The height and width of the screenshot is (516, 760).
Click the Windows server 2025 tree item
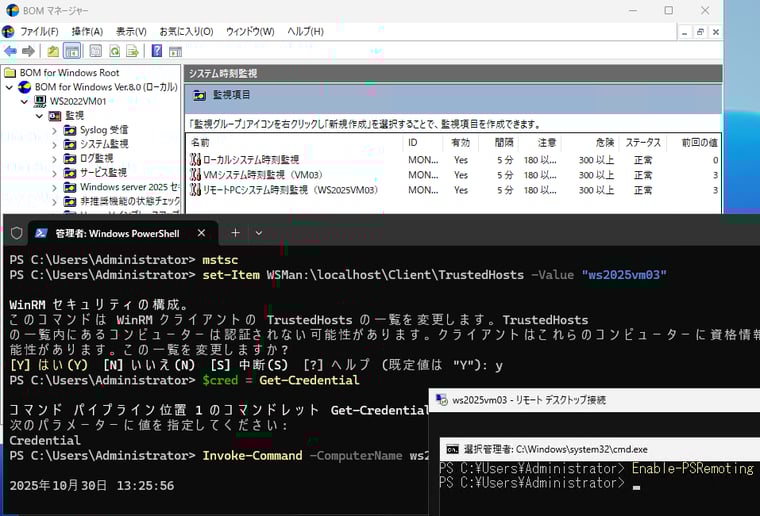tap(129, 187)
